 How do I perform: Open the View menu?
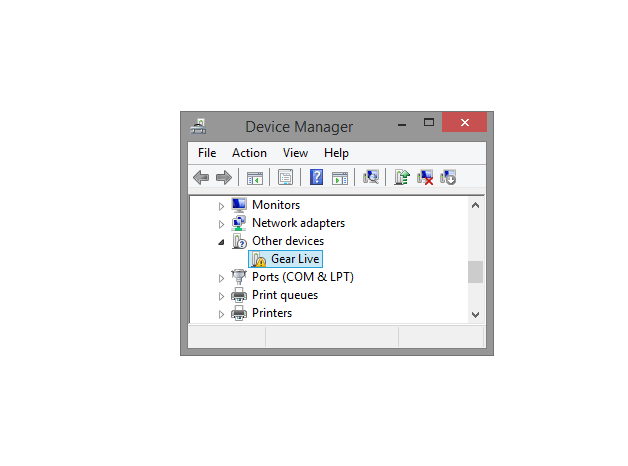pyautogui.click(x=295, y=153)
